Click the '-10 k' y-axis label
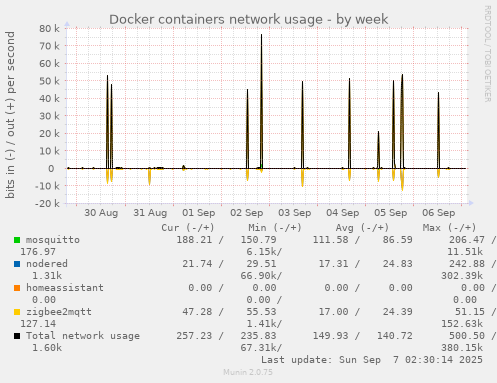This screenshot has width=497, height=383. [x=47, y=186]
